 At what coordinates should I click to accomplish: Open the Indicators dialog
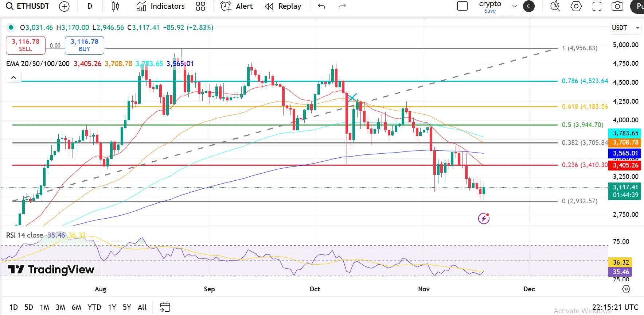160,6
